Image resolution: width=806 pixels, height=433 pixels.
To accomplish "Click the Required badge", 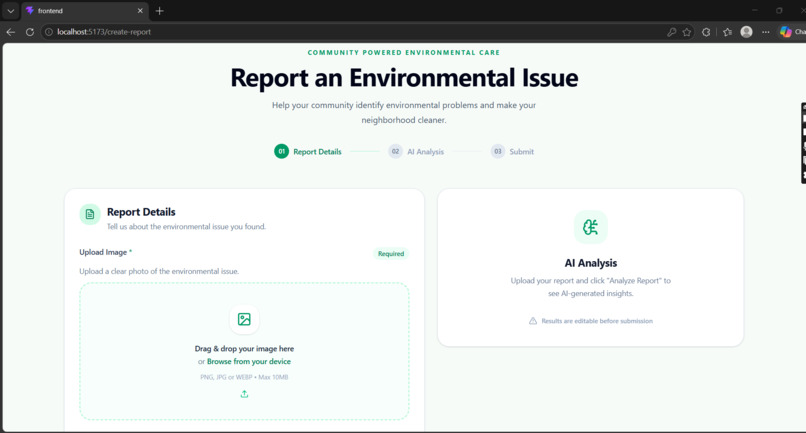I will click(x=391, y=254).
